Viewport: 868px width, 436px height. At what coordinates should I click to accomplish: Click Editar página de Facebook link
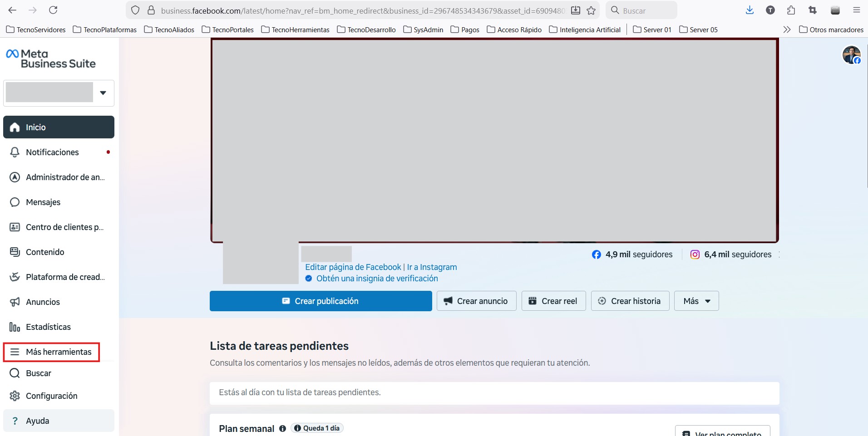[353, 267]
